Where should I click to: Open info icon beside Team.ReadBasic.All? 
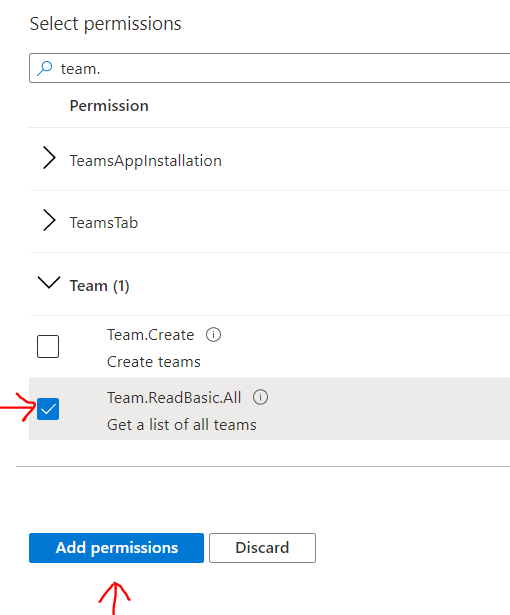(x=260, y=397)
